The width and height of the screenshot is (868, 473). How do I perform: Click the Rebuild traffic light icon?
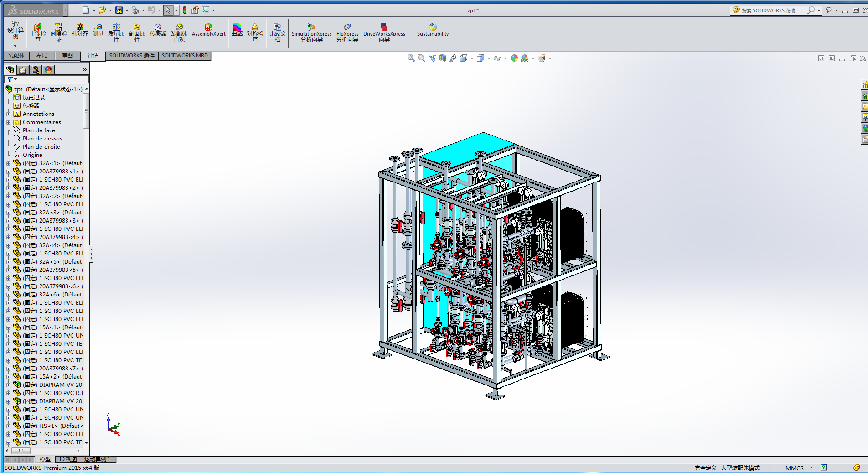coord(185,10)
